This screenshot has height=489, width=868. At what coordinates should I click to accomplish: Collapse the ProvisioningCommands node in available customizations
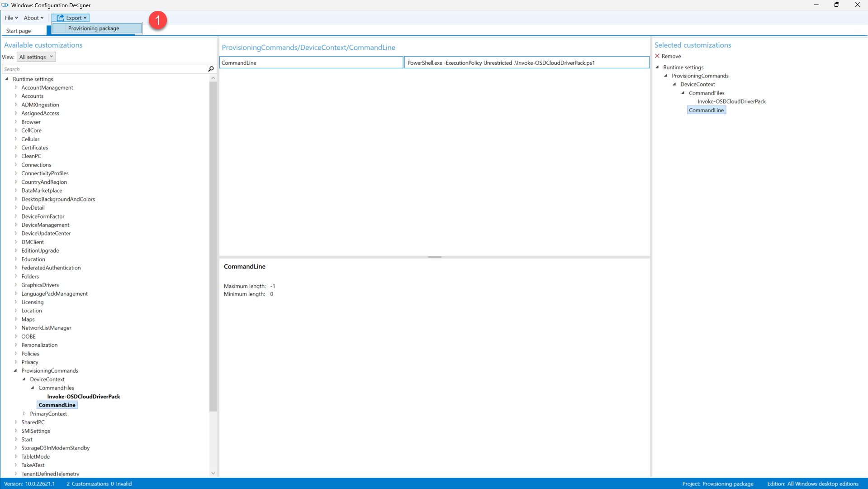[x=15, y=370]
